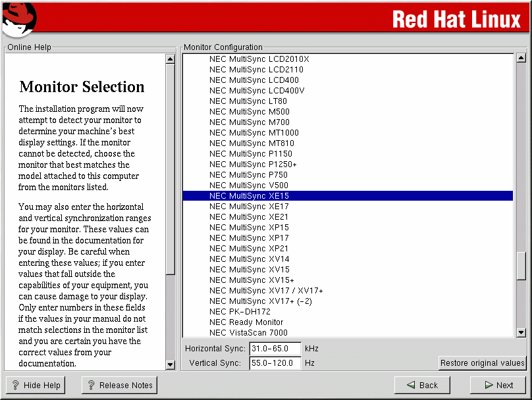Click the Hide Help button
Image resolution: width=532 pixels, height=400 pixels.
[36, 385]
